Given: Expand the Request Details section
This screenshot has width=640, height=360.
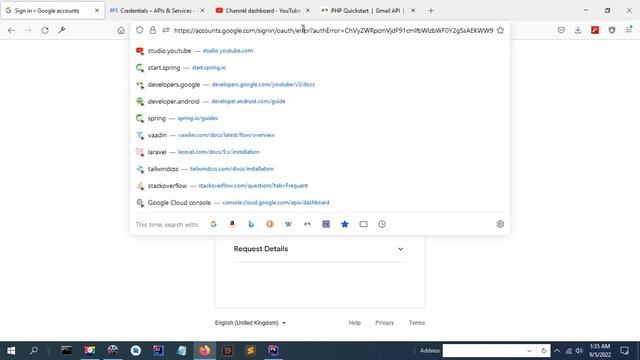Looking at the screenshot, I should click(x=319, y=249).
